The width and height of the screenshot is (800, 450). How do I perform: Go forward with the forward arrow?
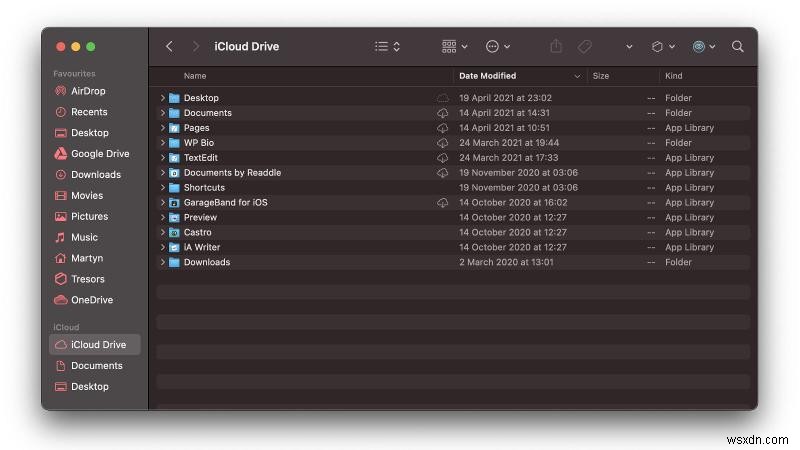point(195,46)
